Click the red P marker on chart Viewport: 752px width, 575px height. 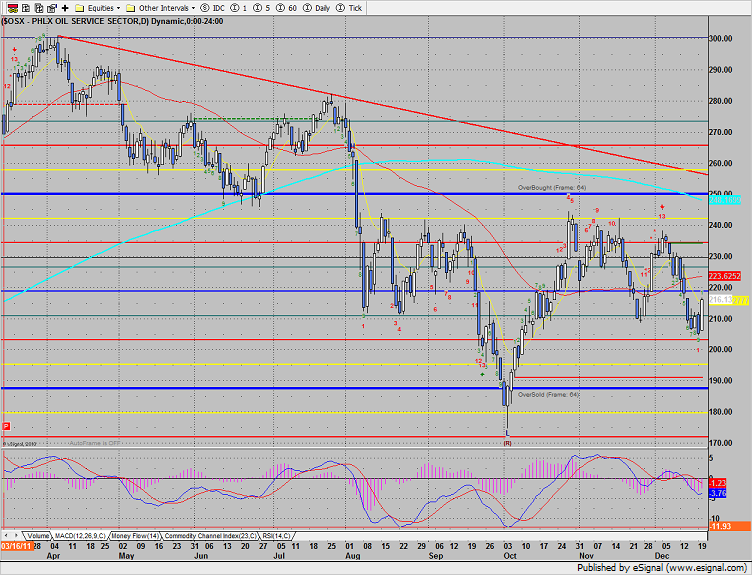click(x=7, y=426)
